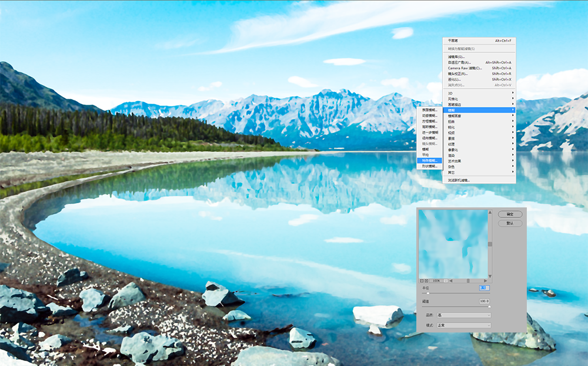
Task: Choose 动感模糊... in the blur submenu
Action: 429,115
